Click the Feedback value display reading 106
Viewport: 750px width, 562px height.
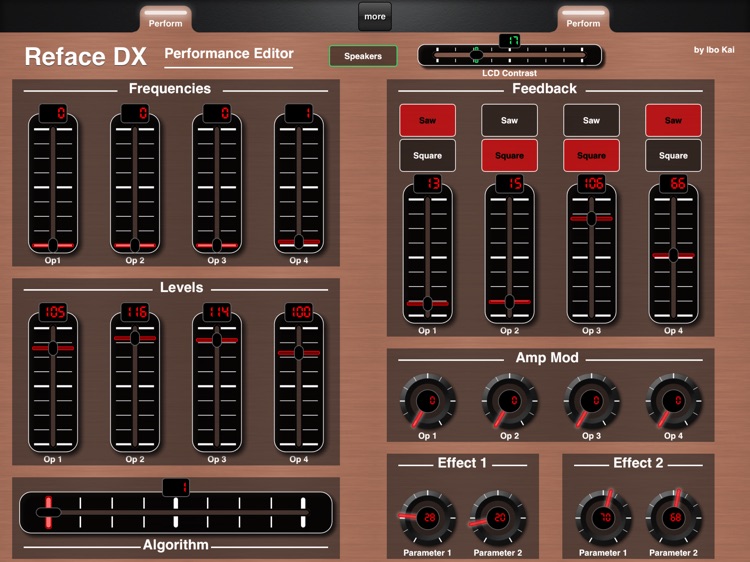(x=591, y=183)
